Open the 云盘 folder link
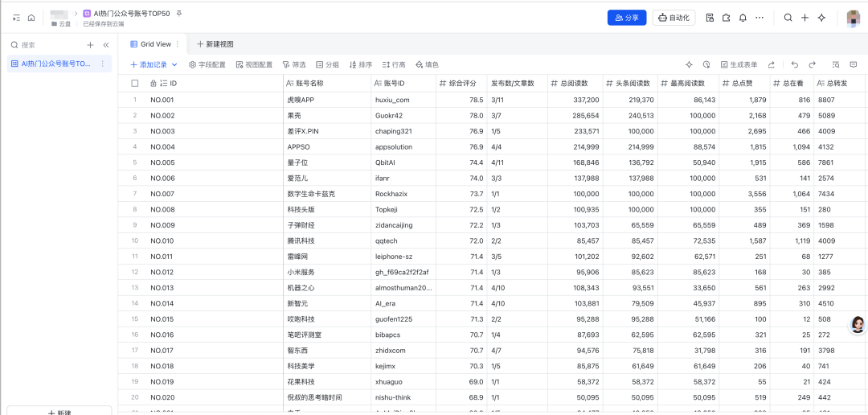This screenshot has width=868, height=415. pos(61,24)
